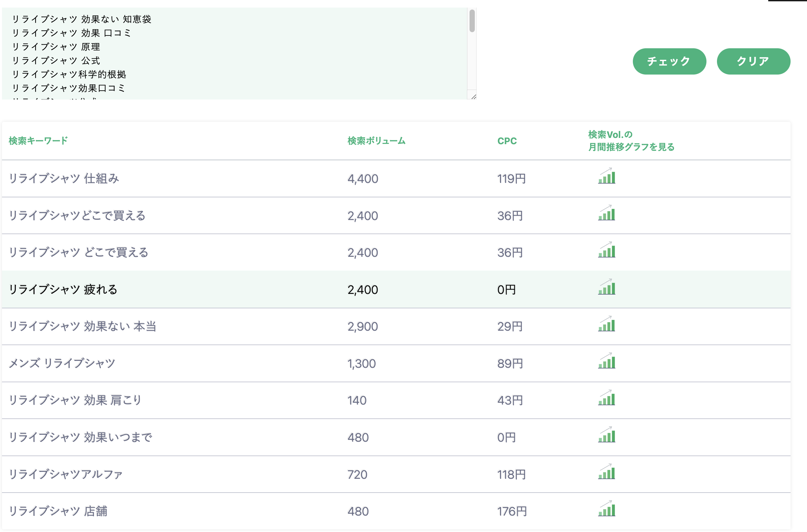This screenshot has height=532, width=807.
Task: Click 検索キーワード column header
Action: (x=38, y=141)
